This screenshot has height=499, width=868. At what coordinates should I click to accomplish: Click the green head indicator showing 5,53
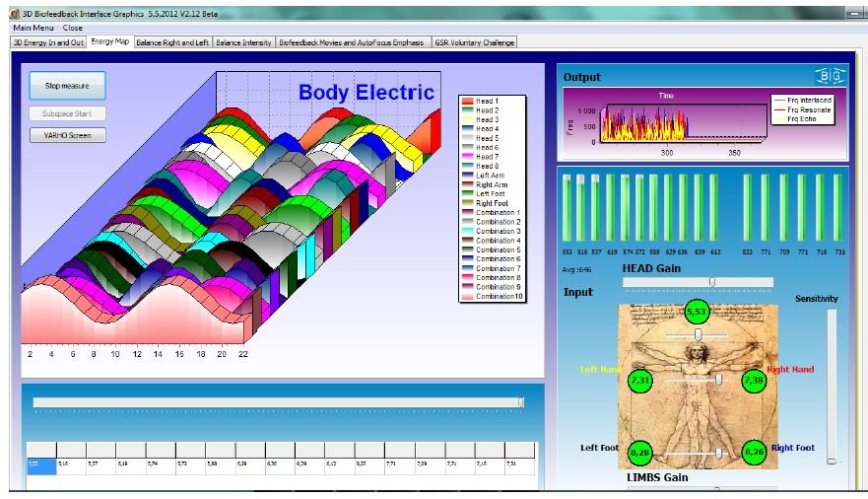coord(697,312)
